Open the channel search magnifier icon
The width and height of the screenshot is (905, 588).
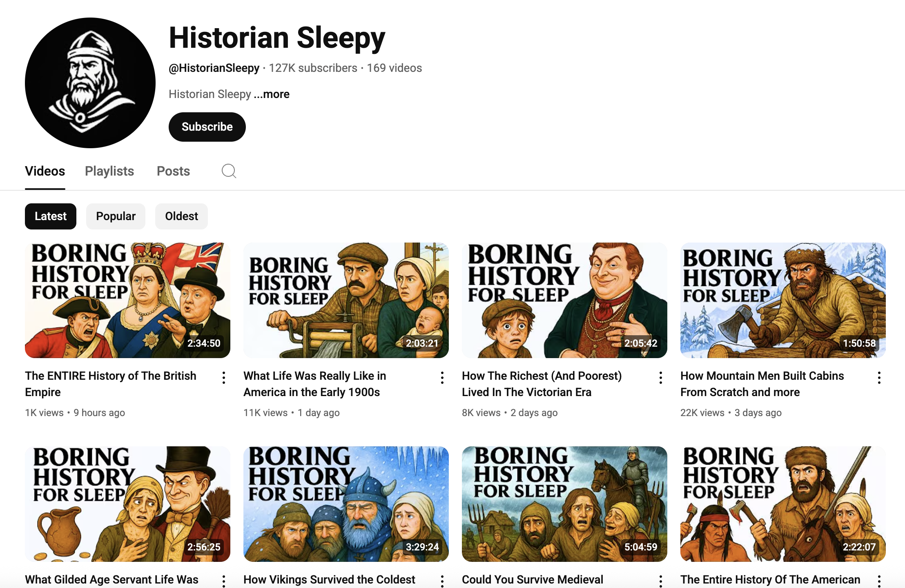(x=229, y=171)
